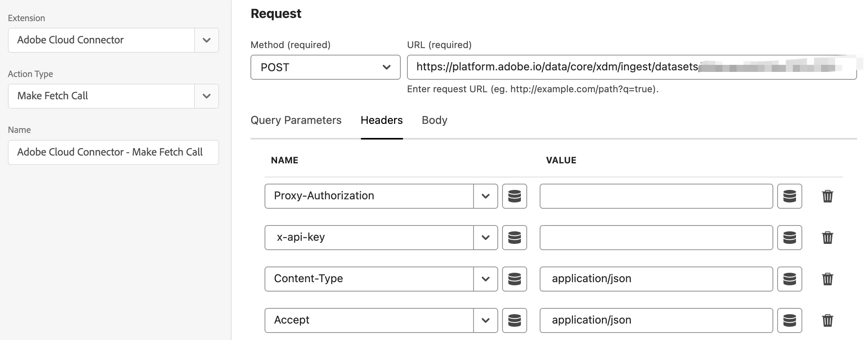The width and height of the screenshot is (868, 340).
Task: Click the URL input field
Action: click(x=632, y=67)
